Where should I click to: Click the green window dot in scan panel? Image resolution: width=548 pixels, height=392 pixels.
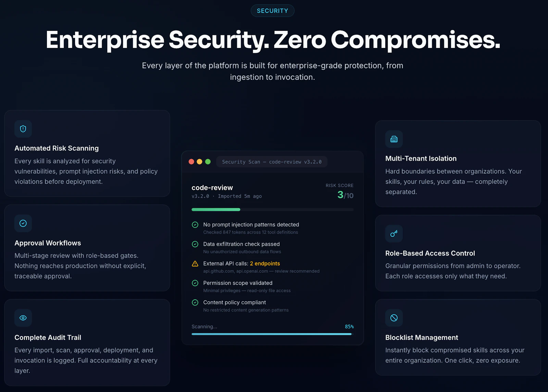208,162
